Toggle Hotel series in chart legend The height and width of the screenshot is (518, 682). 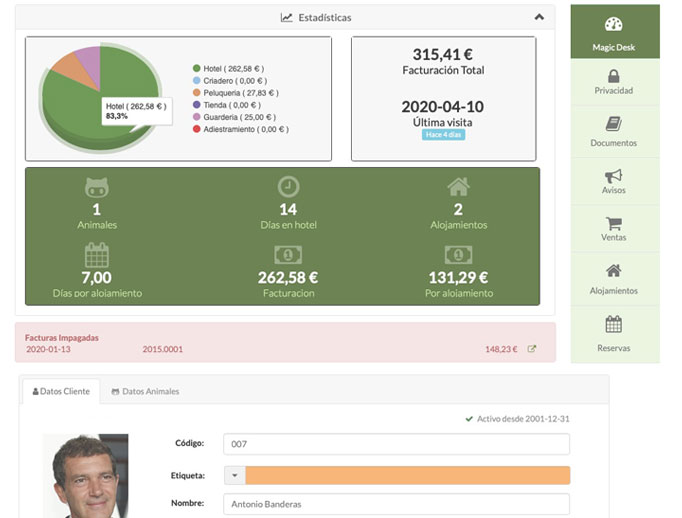click(228, 69)
